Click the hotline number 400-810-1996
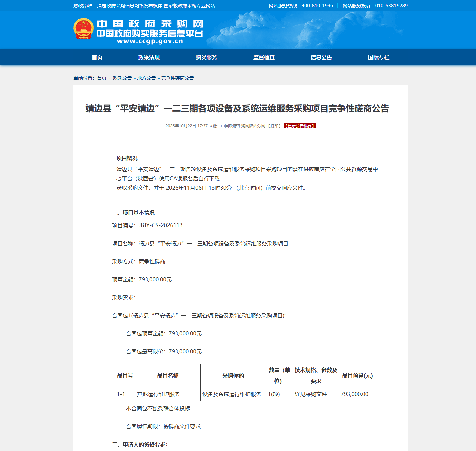 [317, 6]
